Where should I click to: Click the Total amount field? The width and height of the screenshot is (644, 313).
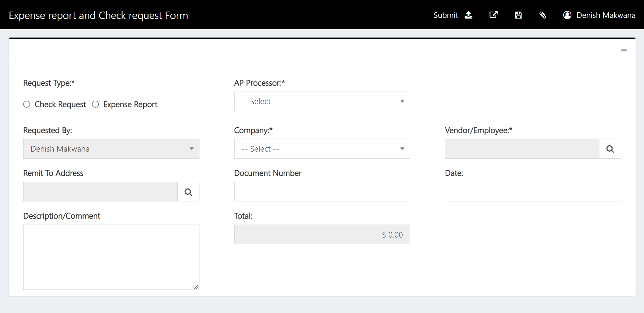tap(322, 234)
